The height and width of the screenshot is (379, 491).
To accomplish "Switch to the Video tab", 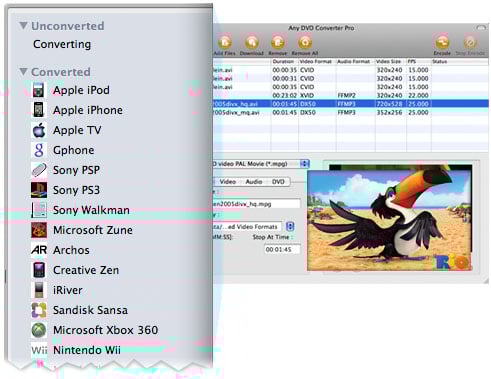I will tap(228, 182).
